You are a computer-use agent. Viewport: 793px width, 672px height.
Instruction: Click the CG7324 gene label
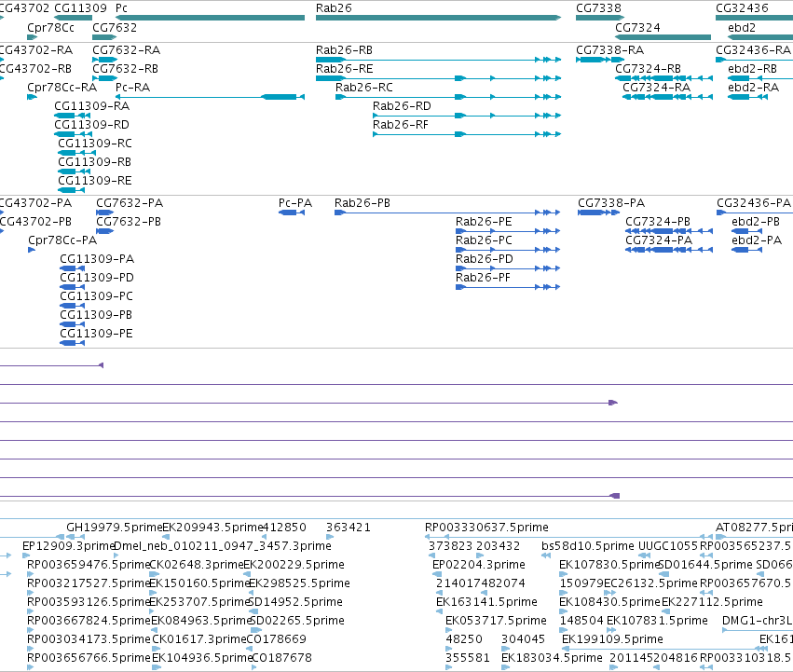637,27
